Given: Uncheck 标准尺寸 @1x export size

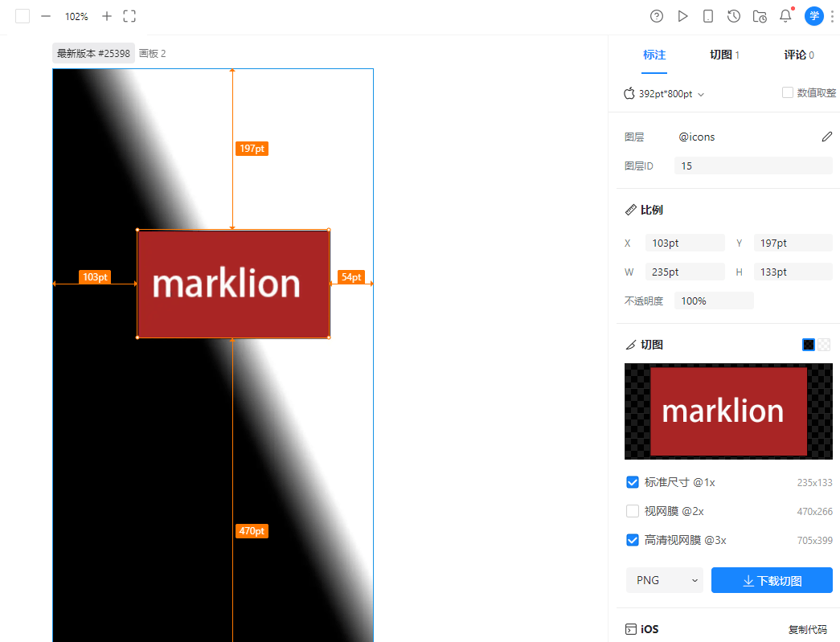Looking at the screenshot, I should 633,482.
